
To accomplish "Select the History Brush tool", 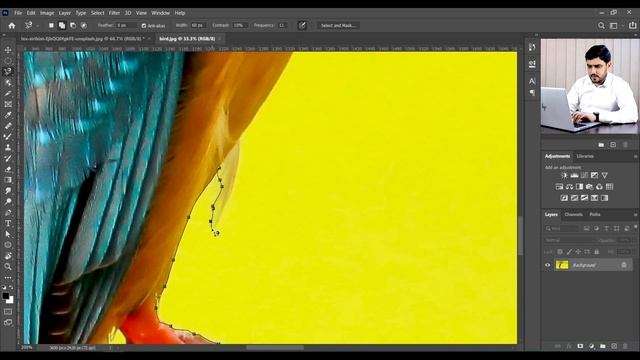I will 8,158.
